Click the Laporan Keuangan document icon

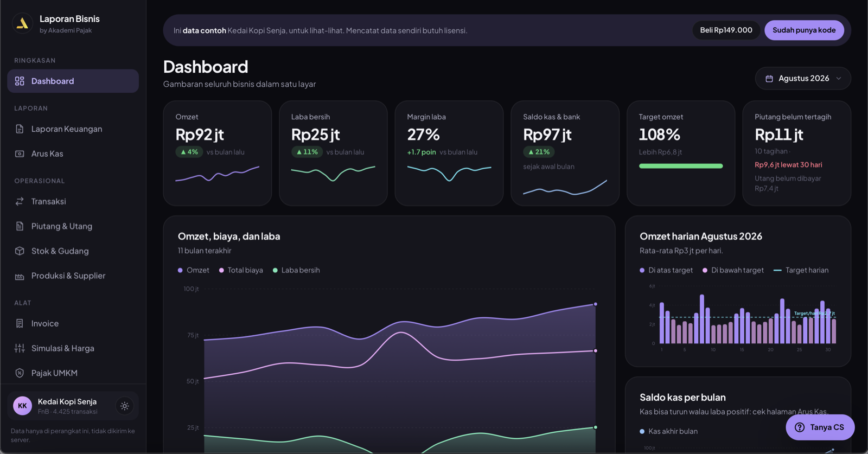[20, 129]
